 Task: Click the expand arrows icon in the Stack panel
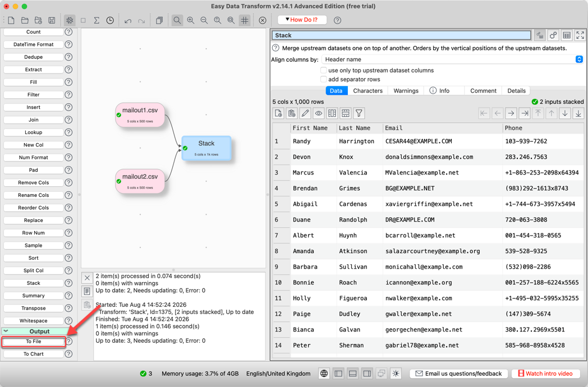tap(580, 35)
